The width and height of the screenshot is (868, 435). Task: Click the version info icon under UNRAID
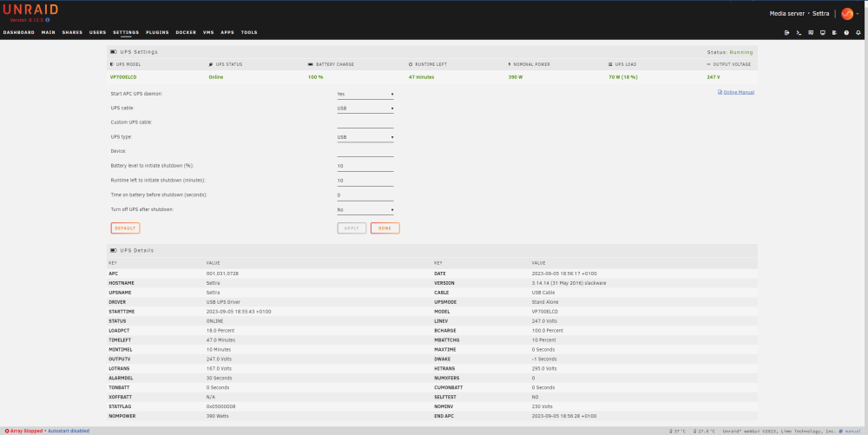(x=48, y=20)
